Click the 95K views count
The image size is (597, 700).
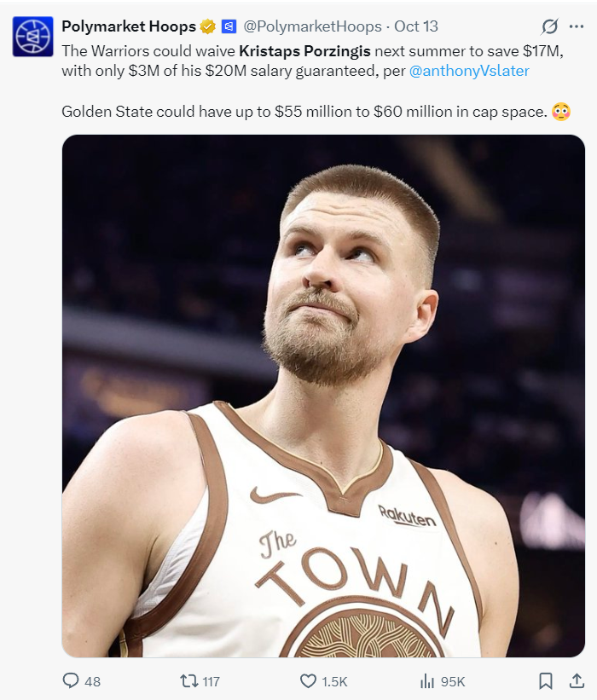coord(453,682)
